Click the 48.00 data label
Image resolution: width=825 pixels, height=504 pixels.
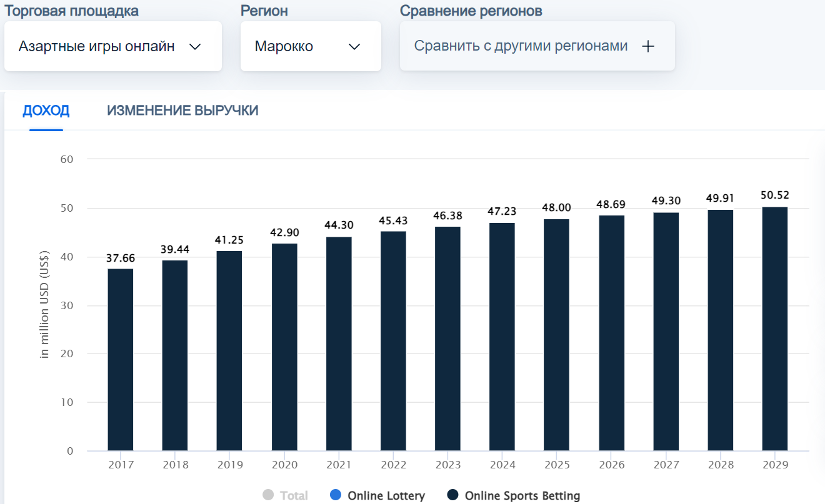tap(557, 208)
